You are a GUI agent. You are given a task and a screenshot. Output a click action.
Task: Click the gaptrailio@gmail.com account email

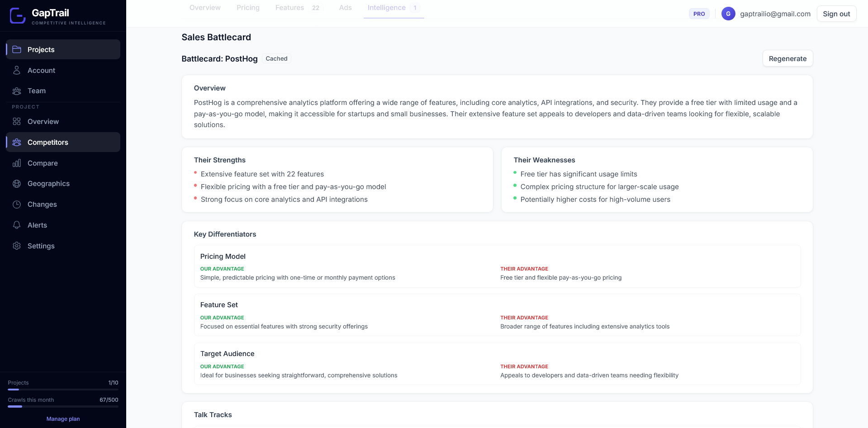(x=775, y=14)
